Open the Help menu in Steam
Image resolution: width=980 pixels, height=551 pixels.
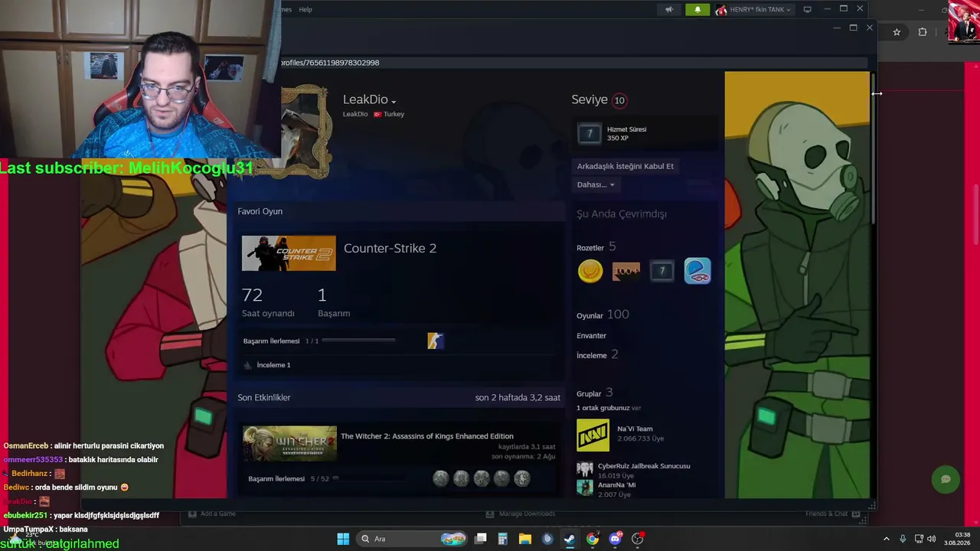(305, 9)
